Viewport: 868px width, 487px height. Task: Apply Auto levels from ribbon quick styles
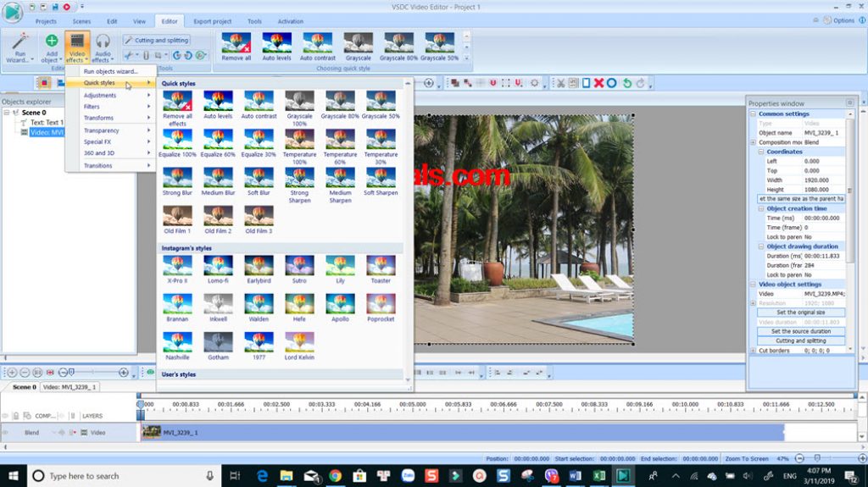(276, 47)
